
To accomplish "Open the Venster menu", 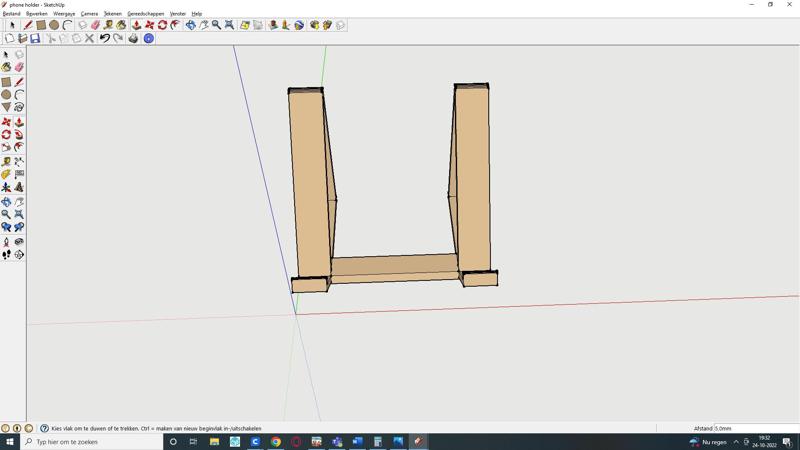I will 177,14.
